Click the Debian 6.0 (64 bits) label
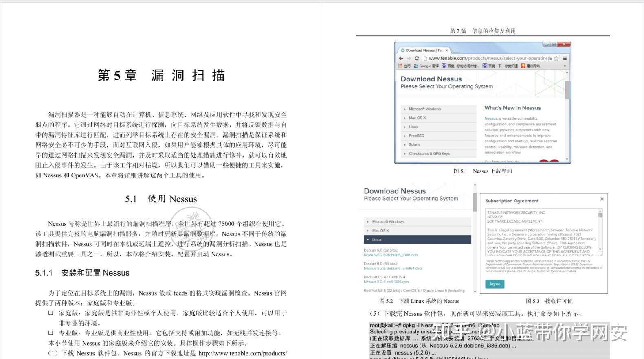644x359 pixels. (380, 264)
